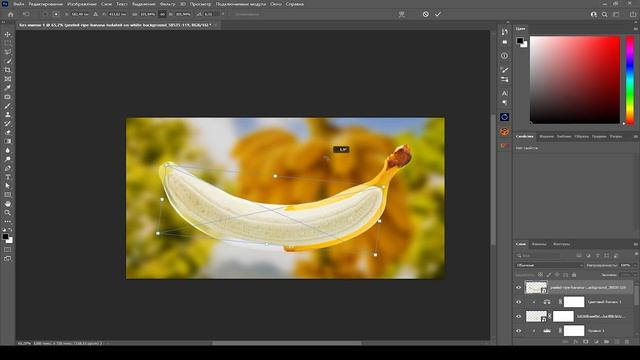Click the vertical hue slider strip
The height and width of the screenshot is (360, 640).
(630, 80)
